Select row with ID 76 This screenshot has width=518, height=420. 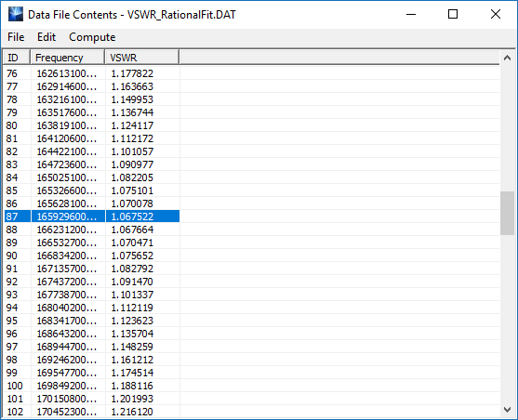point(11,73)
